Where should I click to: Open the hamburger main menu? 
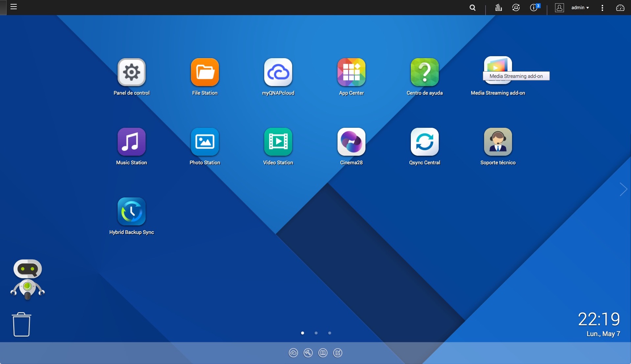tap(13, 7)
